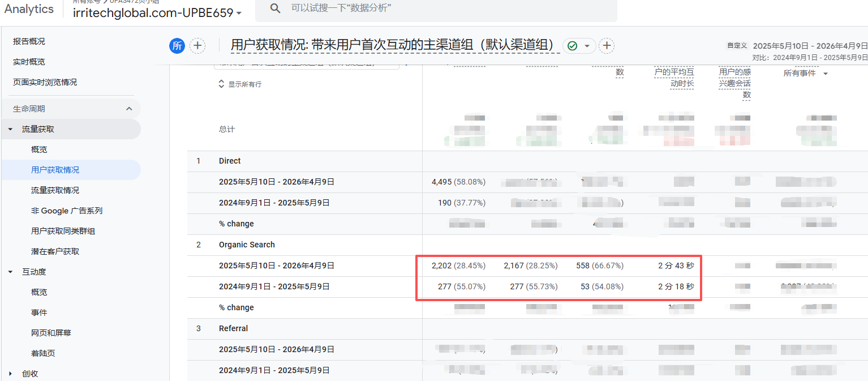Screen dimensions: 868x381
Task: Click the value 190 (37.77%)
Action: (x=462, y=203)
